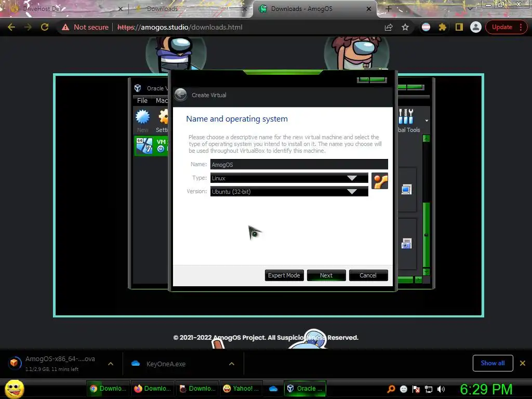Switch to the Oracle VirtualBox taskbar item
The image size is (532, 399).
tap(304, 389)
